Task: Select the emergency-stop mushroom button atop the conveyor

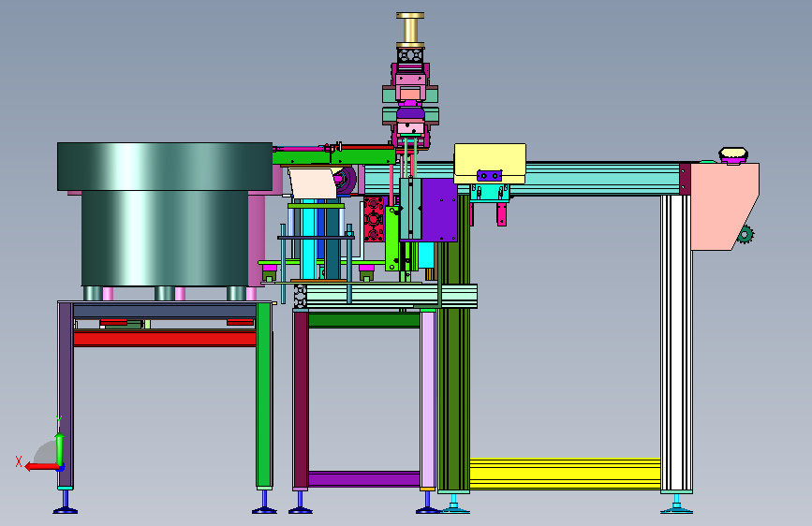Action: pyautogui.click(x=732, y=155)
